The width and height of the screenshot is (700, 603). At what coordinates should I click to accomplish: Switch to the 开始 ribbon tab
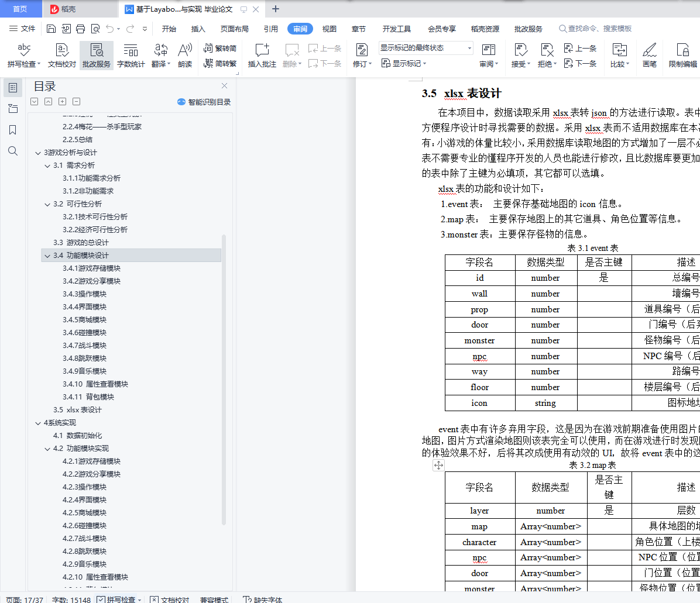point(169,29)
